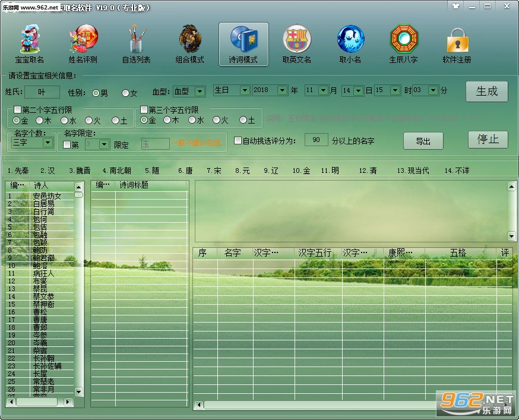The height and width of the screenshot is (420, 519).
Task: Open the 自选列表 custom list icon
Action: click(x=137, y=44)
